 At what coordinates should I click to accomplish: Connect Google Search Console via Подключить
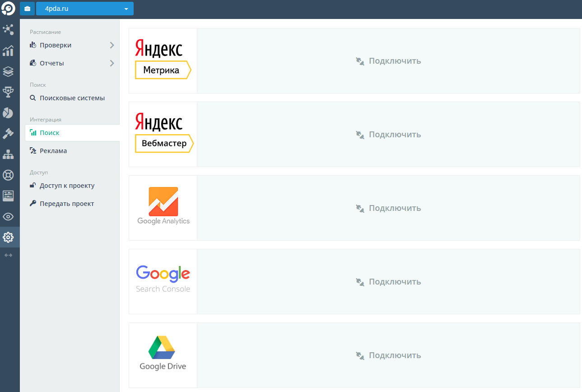pyautogui.click(x=388, y=282)
